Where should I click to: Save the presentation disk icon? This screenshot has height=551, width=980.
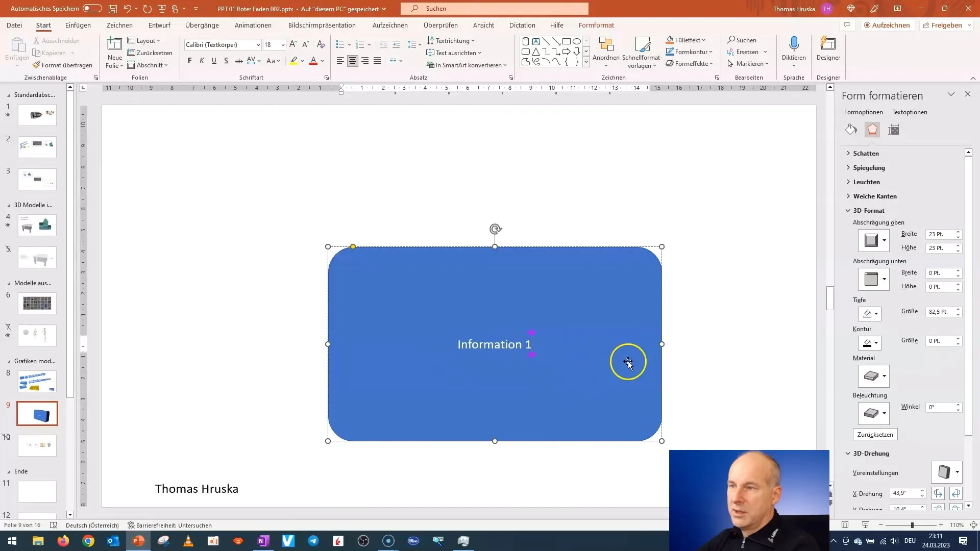113,9
